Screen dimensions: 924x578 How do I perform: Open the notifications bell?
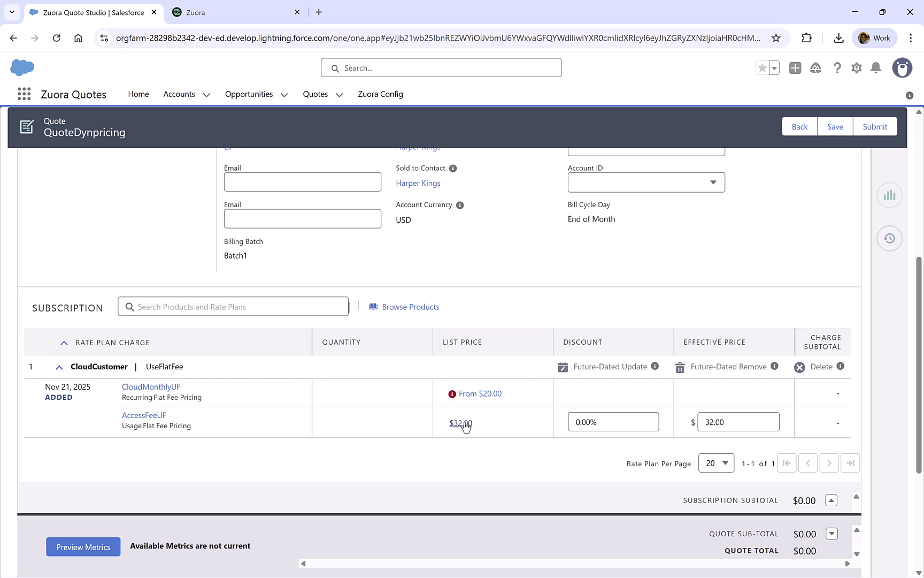coord(875,68)
